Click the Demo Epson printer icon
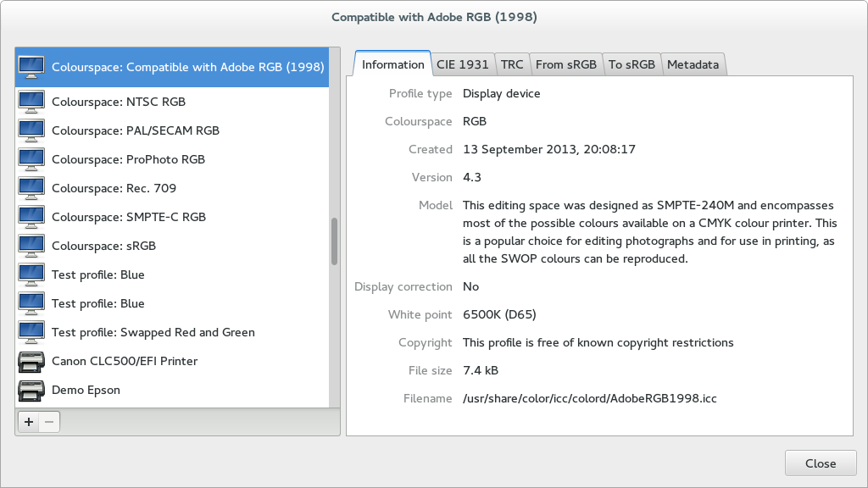Screen dimensions: 868x488 pyautogui.click(x=31, y=390)
